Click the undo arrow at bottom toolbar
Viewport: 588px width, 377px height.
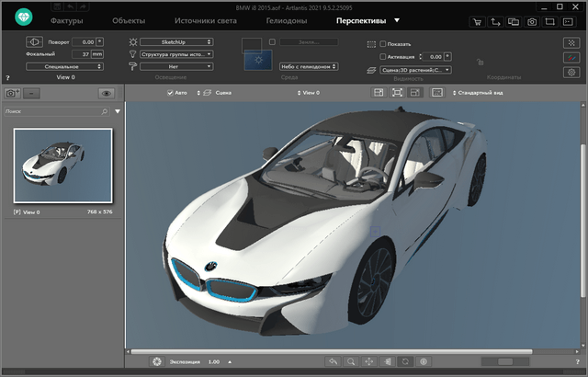point(333,362)
